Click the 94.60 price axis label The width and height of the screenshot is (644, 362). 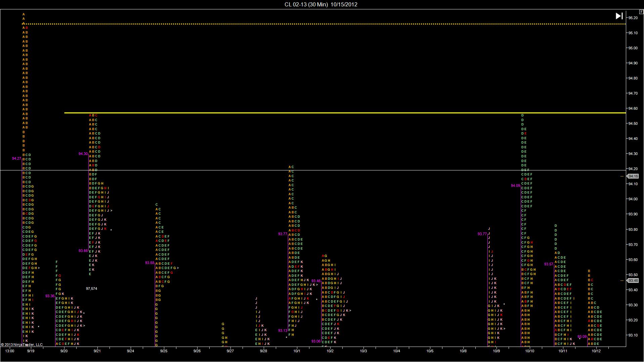click(633, 108)
